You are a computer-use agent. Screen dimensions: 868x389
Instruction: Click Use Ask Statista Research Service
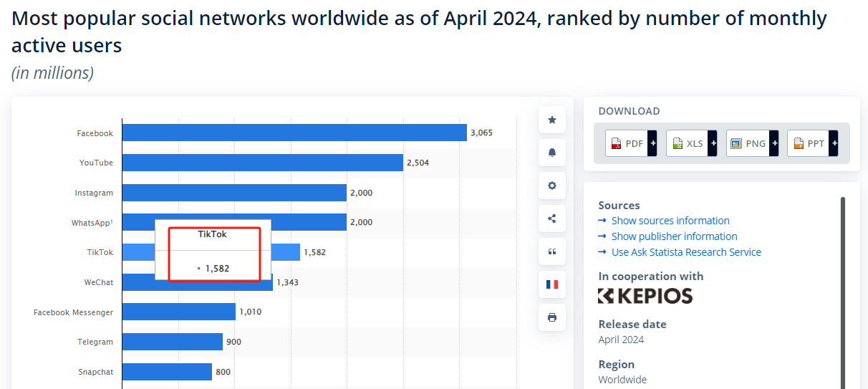pos(685,252)
